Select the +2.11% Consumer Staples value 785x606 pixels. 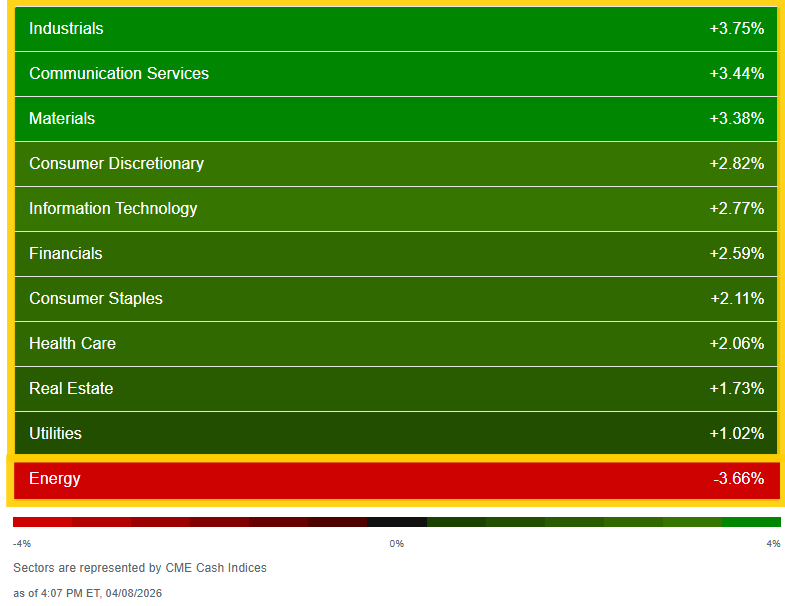pyautogui.click(x=737, y=298)
